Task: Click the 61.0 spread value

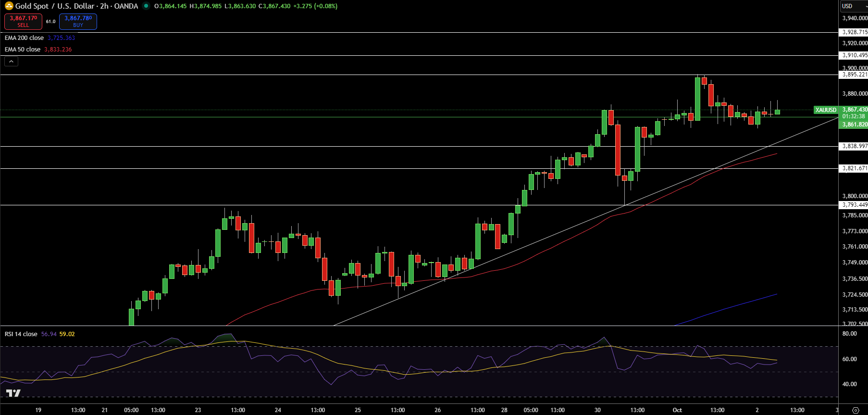Action: point(50,22)
